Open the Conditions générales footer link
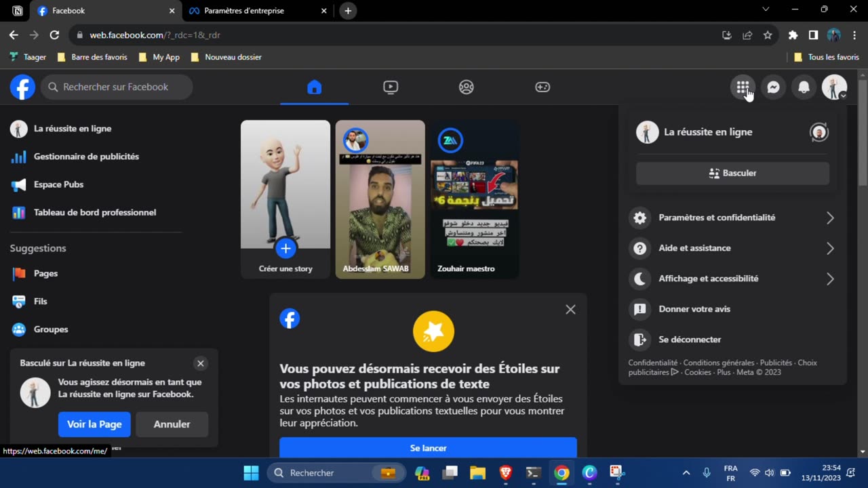 pyautogui.click(x=719, y=363)
